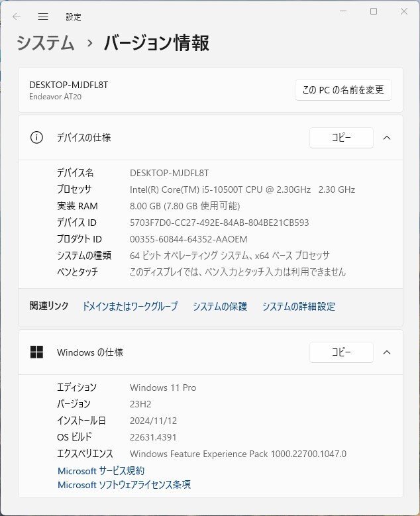
Task: Click the Windows Feature Experience Pack value
Action: click(x=238, y=454)
